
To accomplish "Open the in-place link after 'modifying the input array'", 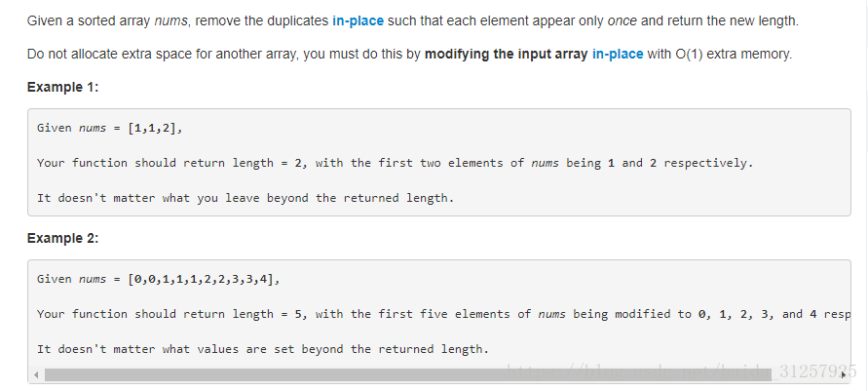I will (x=618, y=54).
